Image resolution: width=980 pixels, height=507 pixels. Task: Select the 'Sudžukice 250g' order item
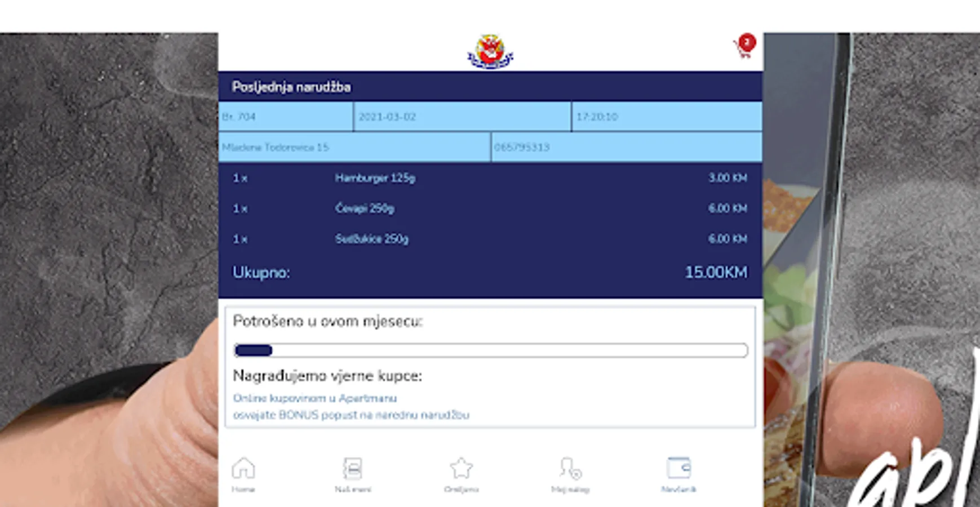(x=372, y=239)
